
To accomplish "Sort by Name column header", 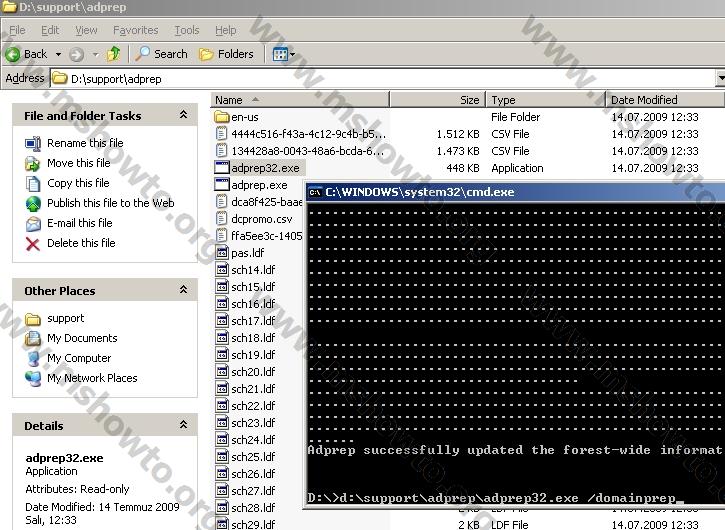I will tap(300, 100).
